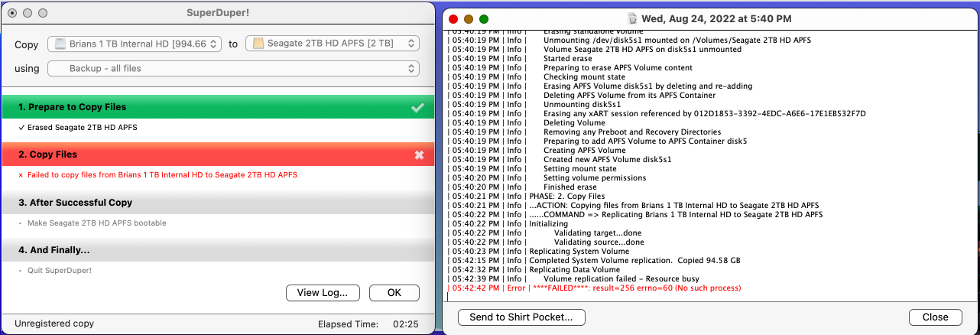Click PHASE: 2. Copy Files log line
Screen dimensions: 980x335
point(525,197)
